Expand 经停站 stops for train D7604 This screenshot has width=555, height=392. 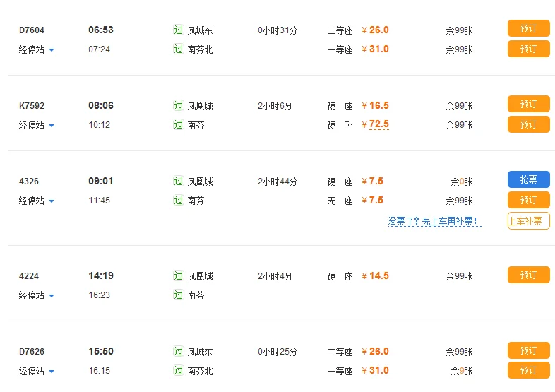37,49
